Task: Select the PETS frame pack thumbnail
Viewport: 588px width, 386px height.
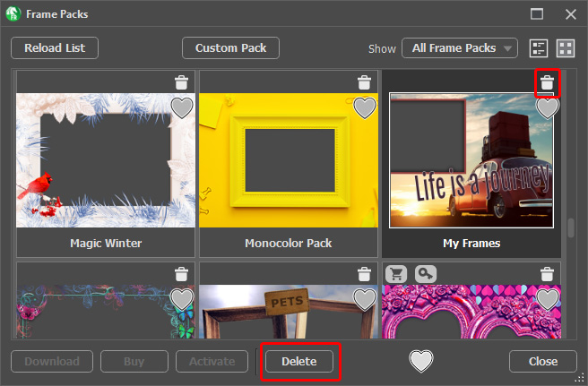Action: pyautogui.click(x=289, y=312)
